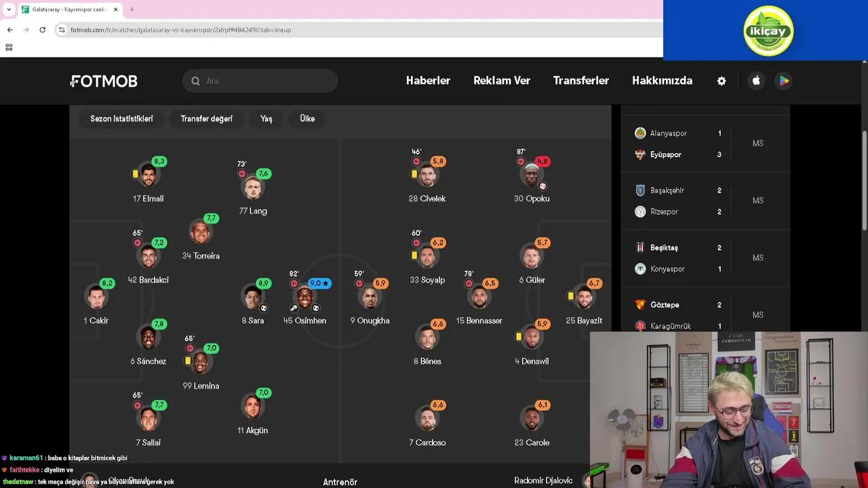
Task: Open Civelek player avatar
Action: (427, 176)
